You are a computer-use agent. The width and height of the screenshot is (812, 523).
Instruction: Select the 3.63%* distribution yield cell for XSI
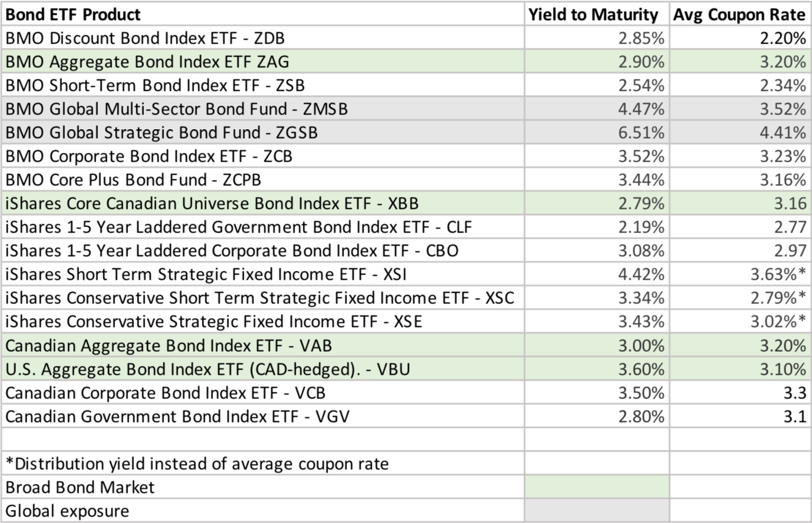click(x=778, y=274)
